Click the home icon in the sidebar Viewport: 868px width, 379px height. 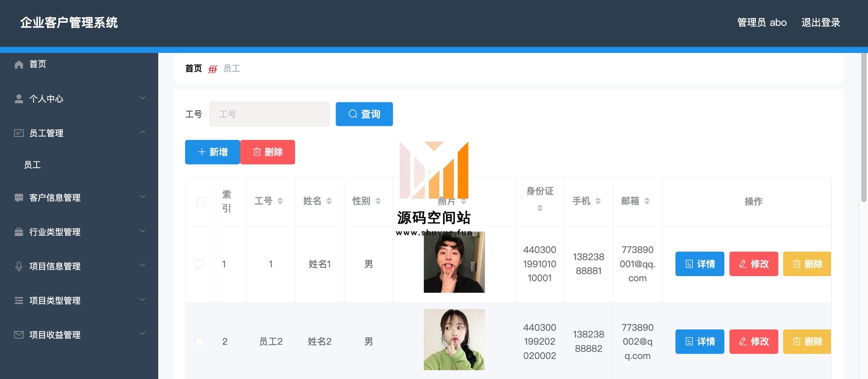coord(19,64)
